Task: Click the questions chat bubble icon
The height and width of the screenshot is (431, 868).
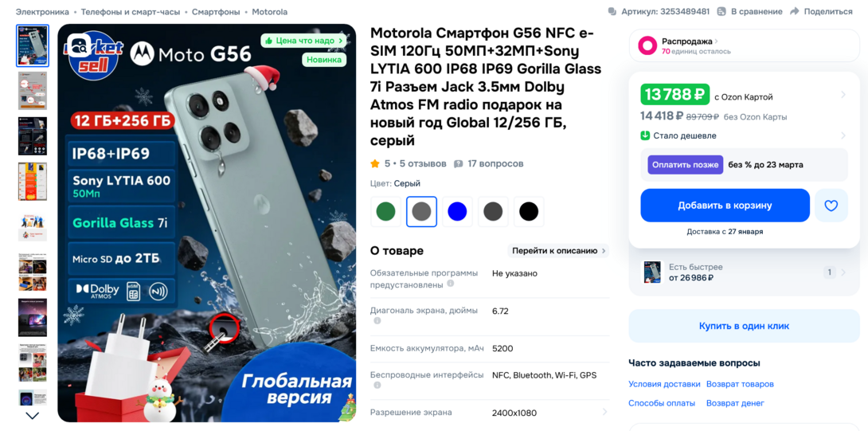Action: pyautogui.click(x=459, y=164)
